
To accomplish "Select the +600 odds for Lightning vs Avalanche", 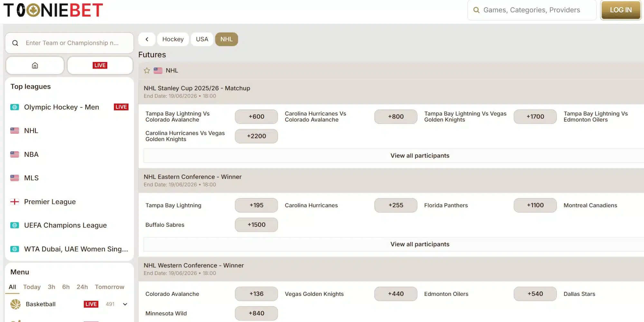I will point(256,117).
